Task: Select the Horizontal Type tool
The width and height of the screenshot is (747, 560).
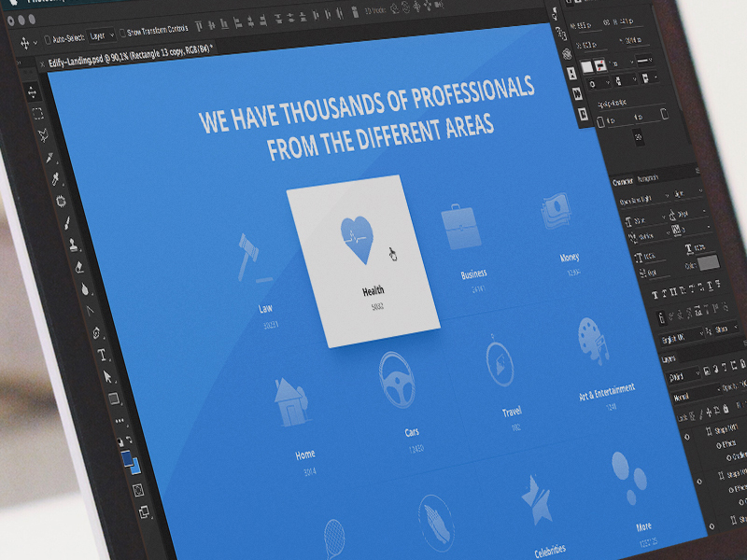Action: coord(102,355)
